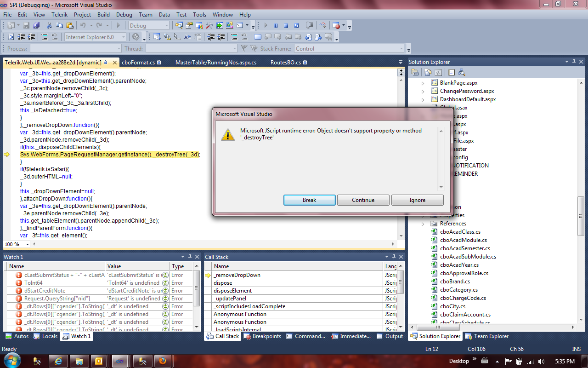
Task: Click the volume icon in system tray
Action: [541, 361]
